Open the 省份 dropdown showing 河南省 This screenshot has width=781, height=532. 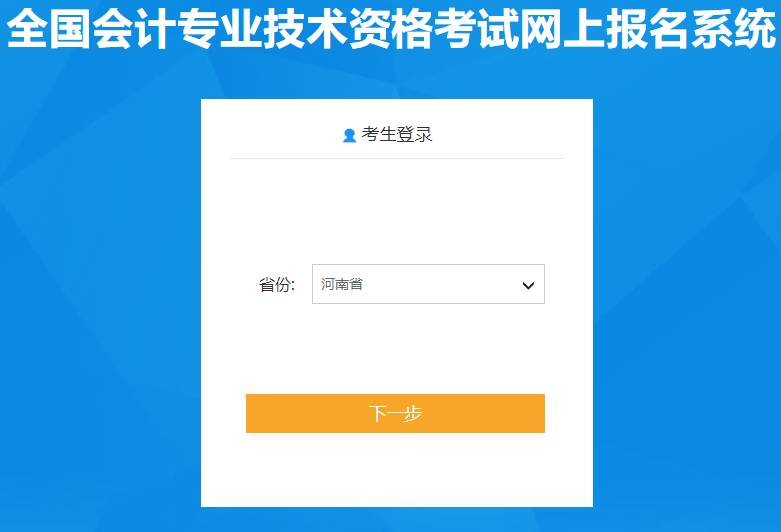click(428, 284)
